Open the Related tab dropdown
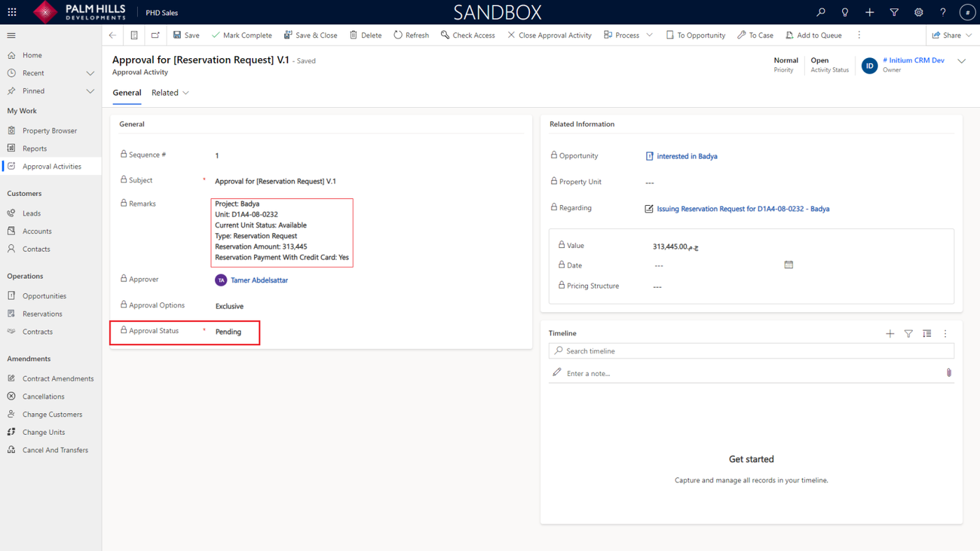Image resolution: width=980 pixels, height=551 pixels. coord(170,92)
